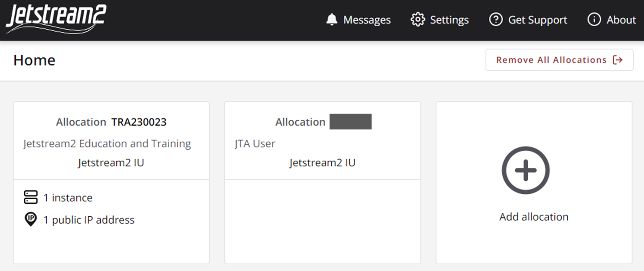Image resolution: width=644 pixels, height=271 pixels.
Task: Click the redacted allocation ID box
Action: pos(350,122)
